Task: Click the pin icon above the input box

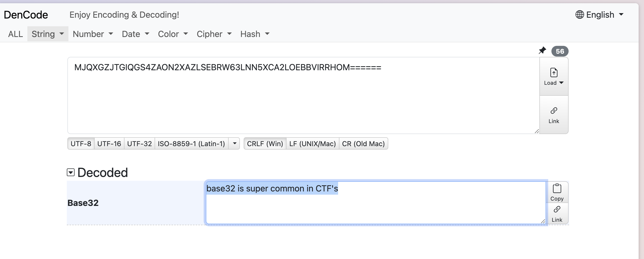Action: click(x=542, y=50)
